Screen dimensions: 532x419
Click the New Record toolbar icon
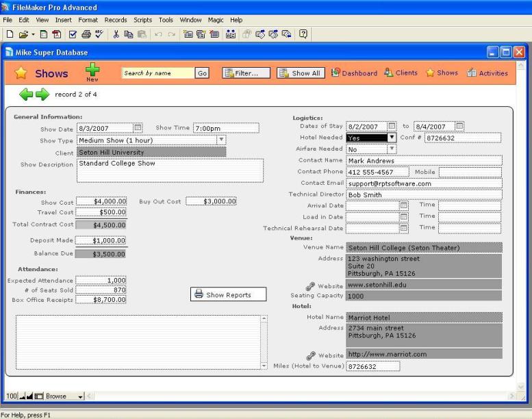coord(188,34)
